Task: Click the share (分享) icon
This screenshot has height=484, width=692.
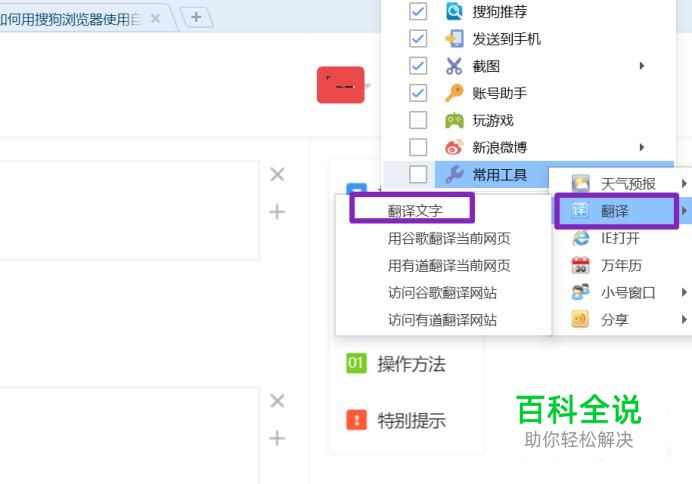Action: click(581, 319)
